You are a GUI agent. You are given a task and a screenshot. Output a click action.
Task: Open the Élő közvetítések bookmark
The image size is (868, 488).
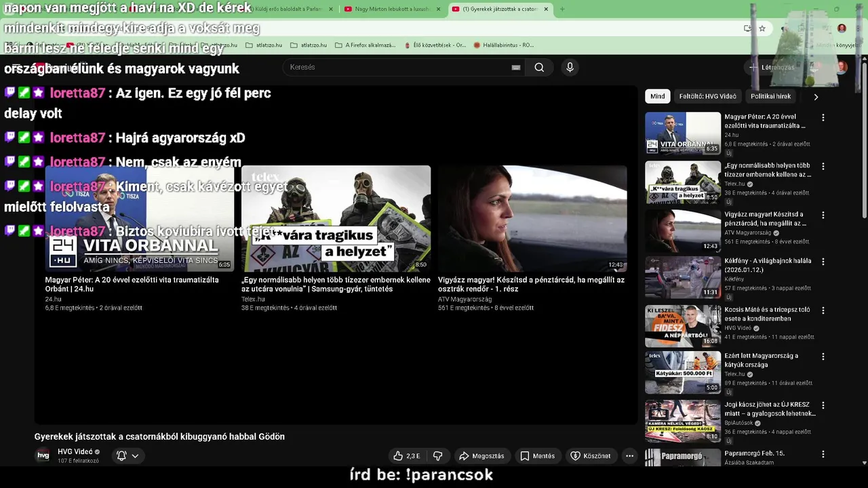tap(435, 45)
